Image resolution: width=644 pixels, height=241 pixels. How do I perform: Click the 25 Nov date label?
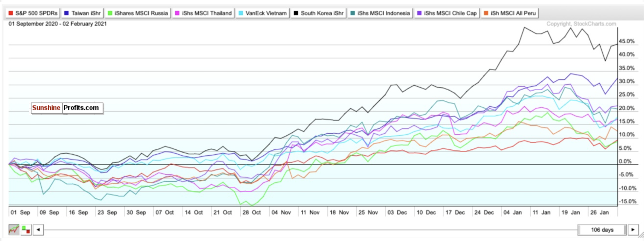point(368,212)
